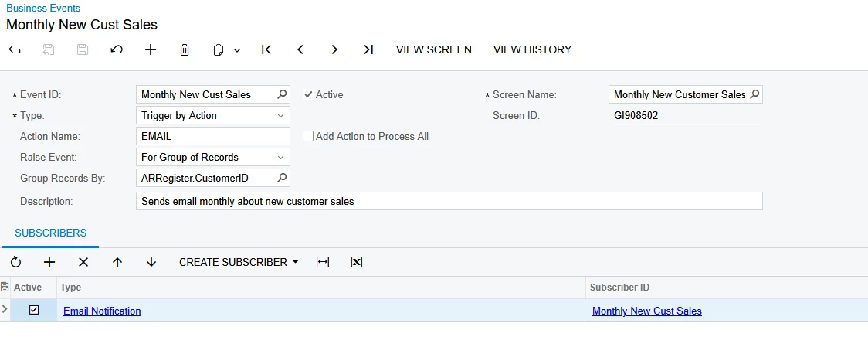Add new business event record

pyautogui.click(x=151, y=49)
